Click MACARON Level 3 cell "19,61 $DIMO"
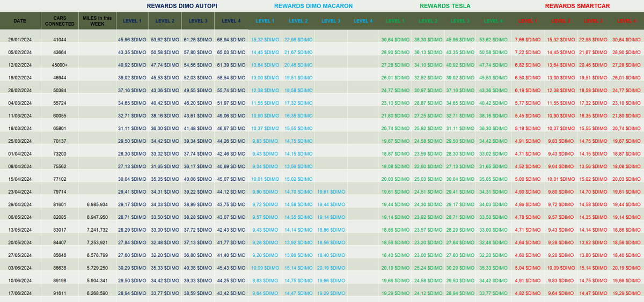 331,192
